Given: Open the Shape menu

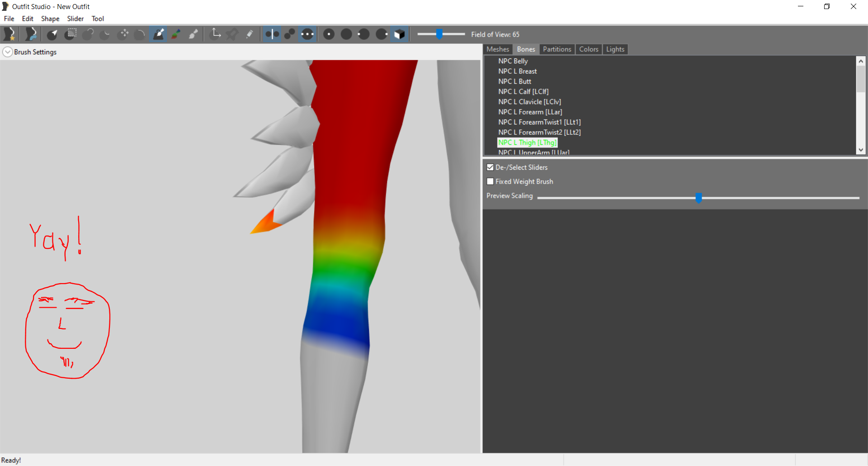Looking at the screenshot, I should coord(50,19).
